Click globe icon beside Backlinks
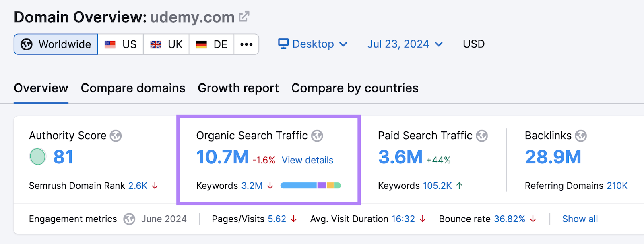Image resolution: width=644 pixels, height=244 pixels. pos(581,136)
